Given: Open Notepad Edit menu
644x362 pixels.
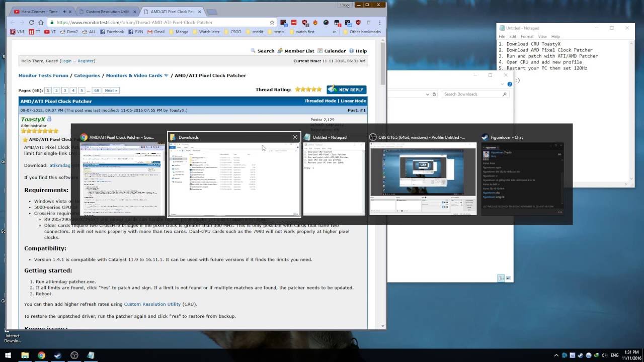Looking at the screenshot, I should (x=513, y=37).
